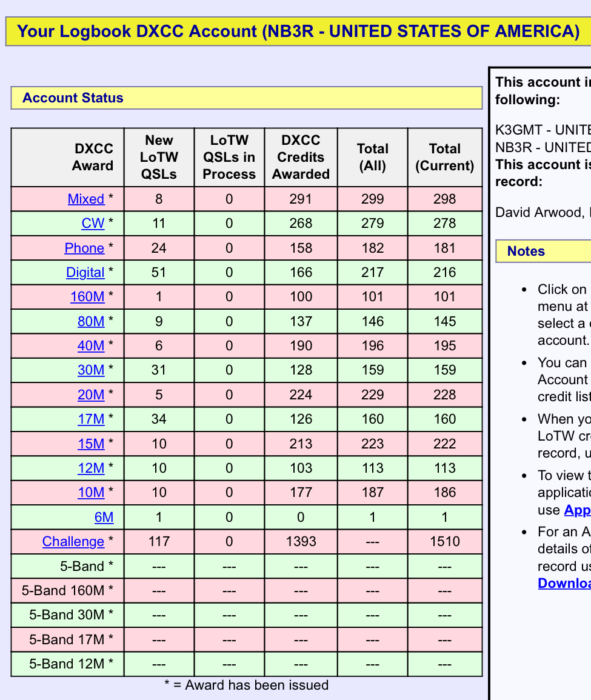This screenshot has height=700, width=591.
Task: Open the 20M band link
Action: point(91,395)
